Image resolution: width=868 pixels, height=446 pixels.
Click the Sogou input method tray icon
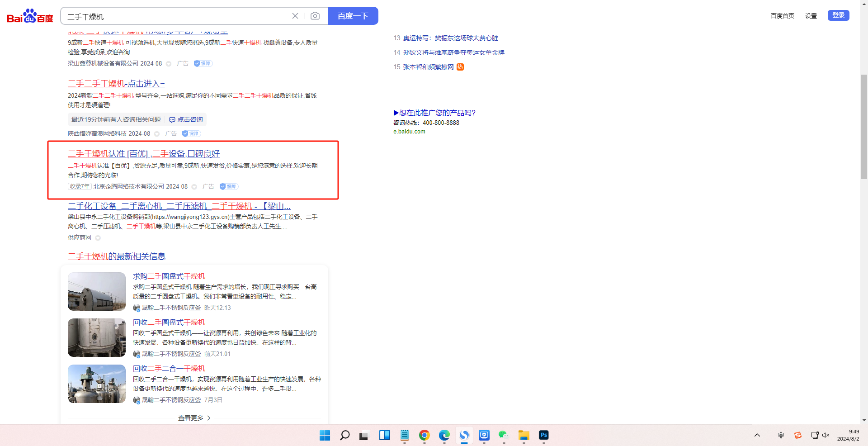[798, 435]
